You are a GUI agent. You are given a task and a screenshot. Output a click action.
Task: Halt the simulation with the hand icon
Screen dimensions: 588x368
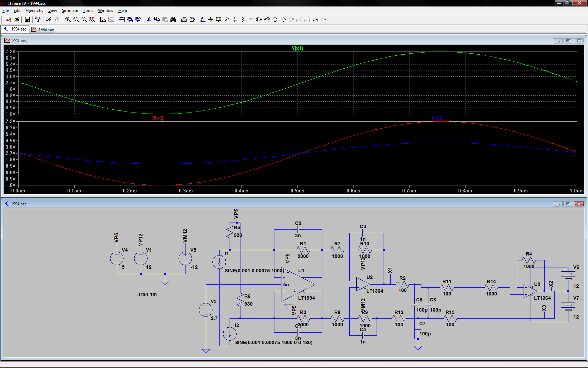[57, 20]
